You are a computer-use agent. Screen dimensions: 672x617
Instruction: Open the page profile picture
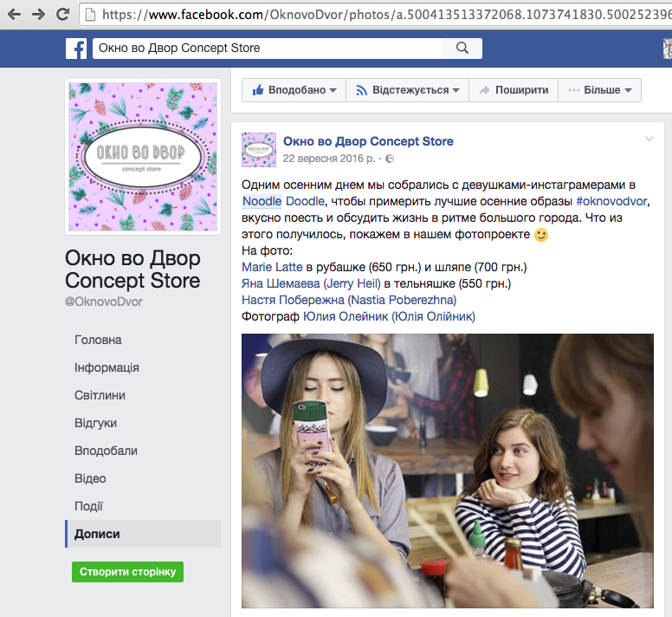pos(143,157)
